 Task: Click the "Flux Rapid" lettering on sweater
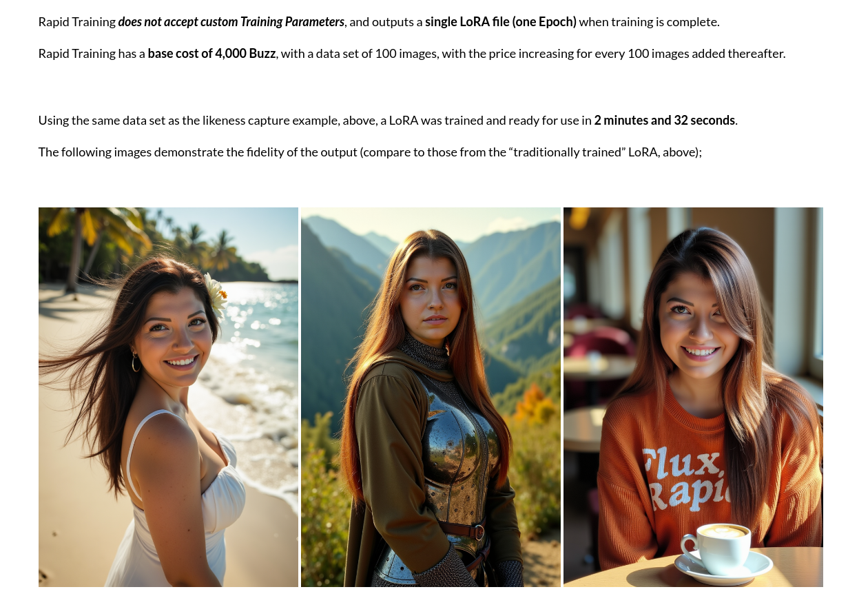tap(683, 478)
